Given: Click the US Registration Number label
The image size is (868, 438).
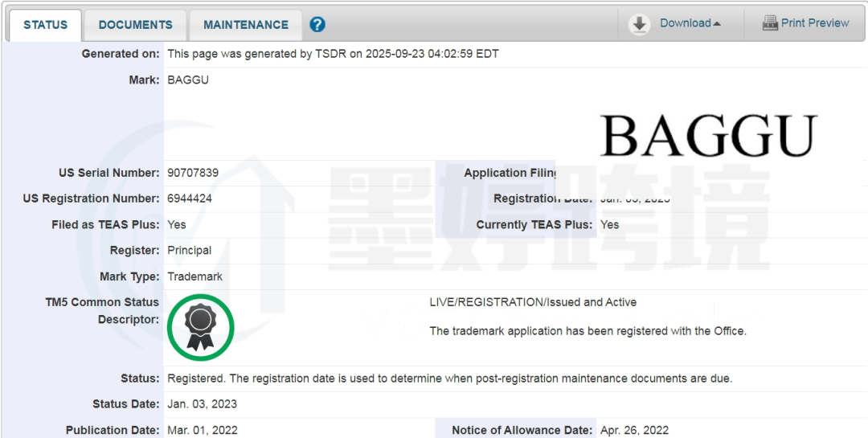Looking at the screenshot, I should coord(92,199).
